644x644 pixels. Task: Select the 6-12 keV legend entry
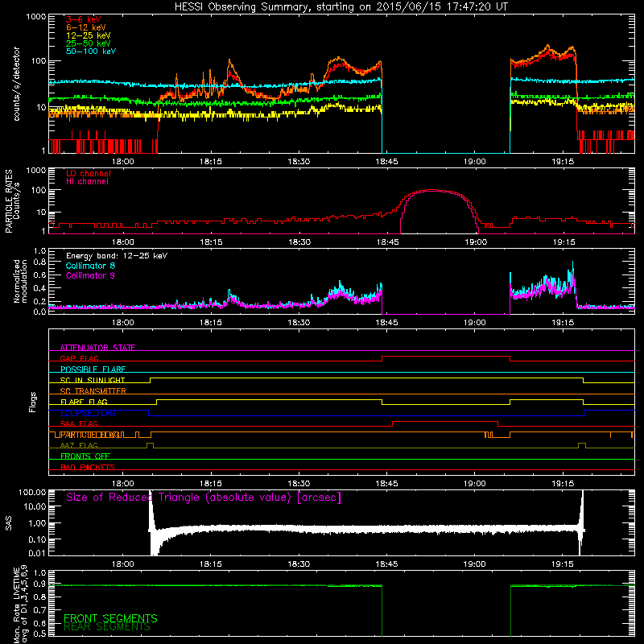[86, 27]
